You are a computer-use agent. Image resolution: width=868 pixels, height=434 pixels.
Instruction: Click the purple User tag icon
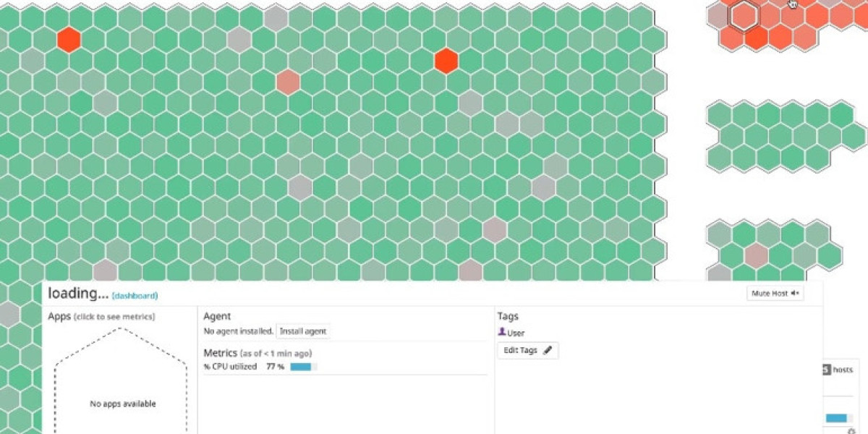(502, 332)
